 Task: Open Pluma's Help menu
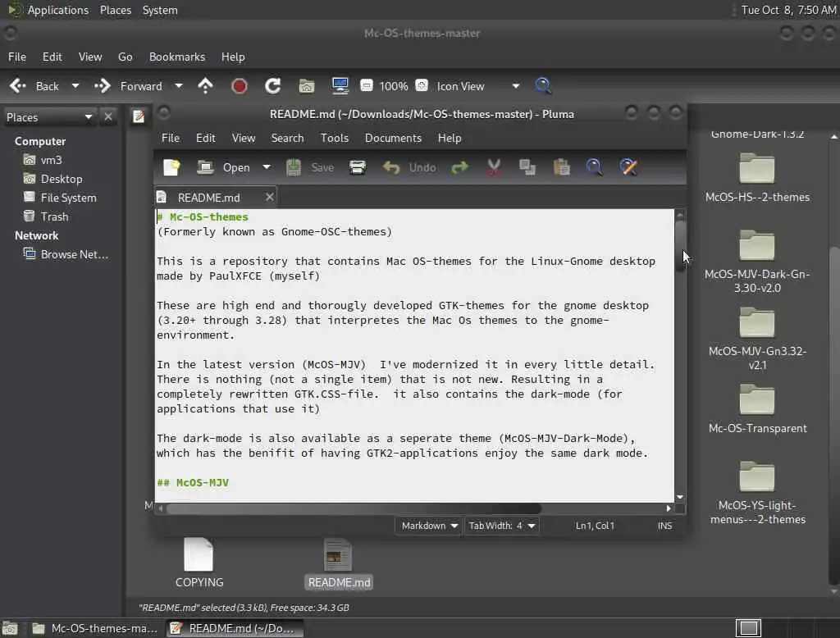449,139
